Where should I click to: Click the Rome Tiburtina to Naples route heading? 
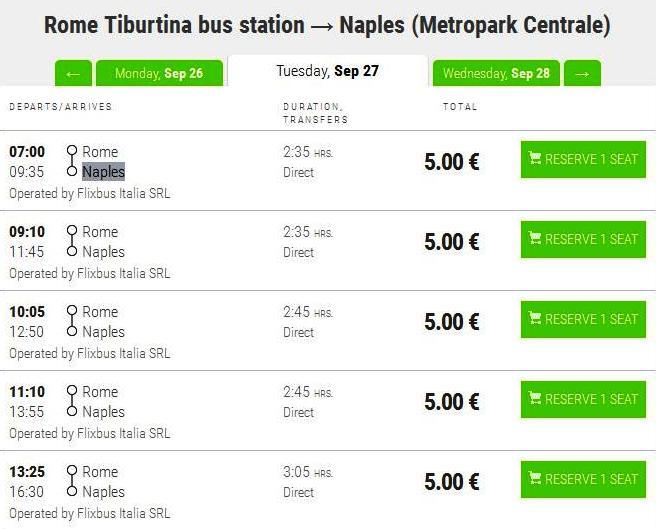coord(327,25)
